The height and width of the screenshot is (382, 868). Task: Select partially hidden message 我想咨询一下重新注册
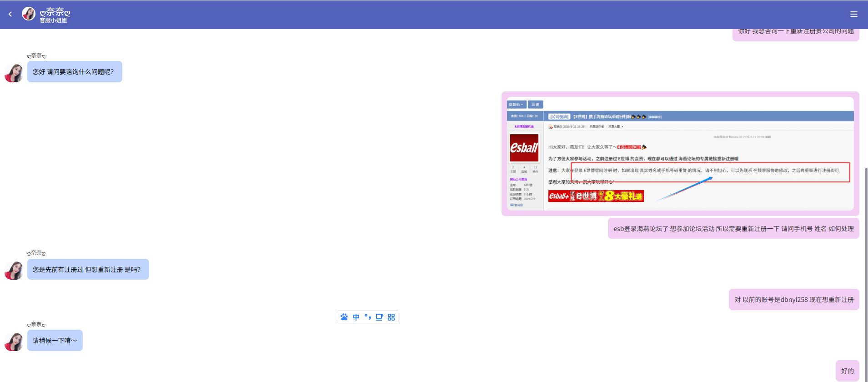click(796, 35)
